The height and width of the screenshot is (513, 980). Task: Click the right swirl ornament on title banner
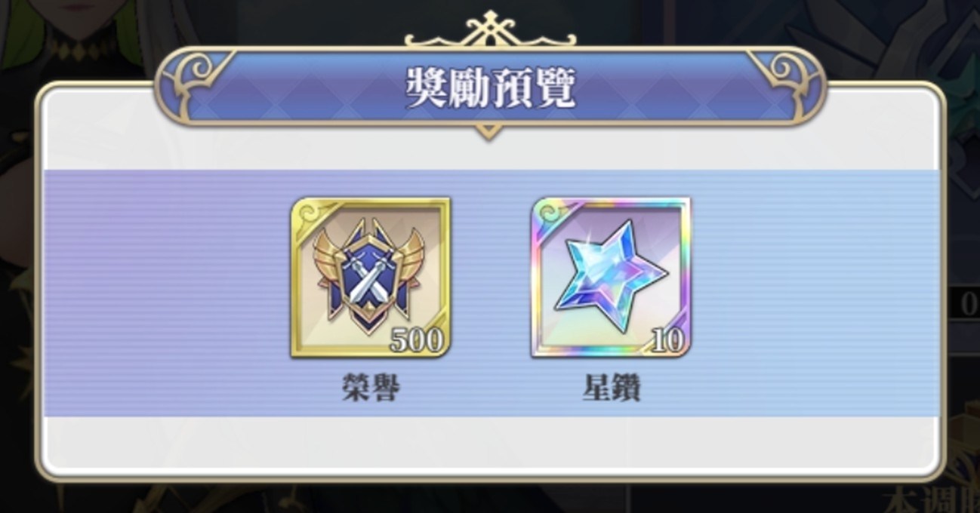click(x=781, y=75)
